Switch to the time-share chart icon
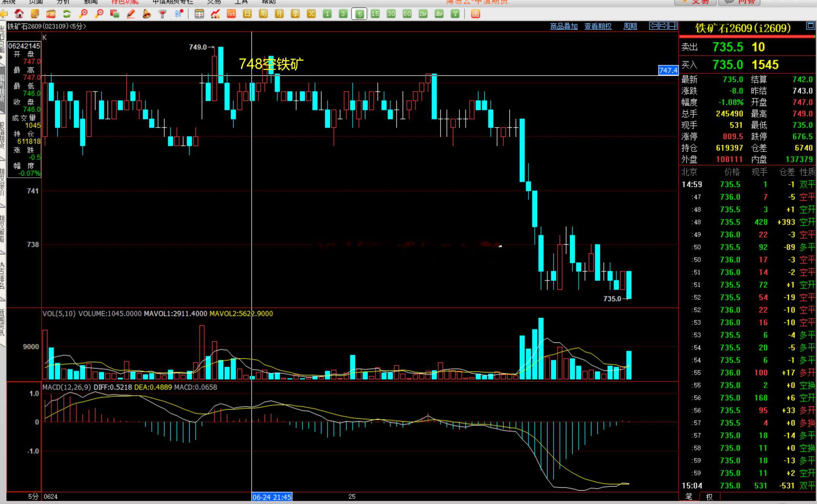The image size is (817, 504). point(215,14)
